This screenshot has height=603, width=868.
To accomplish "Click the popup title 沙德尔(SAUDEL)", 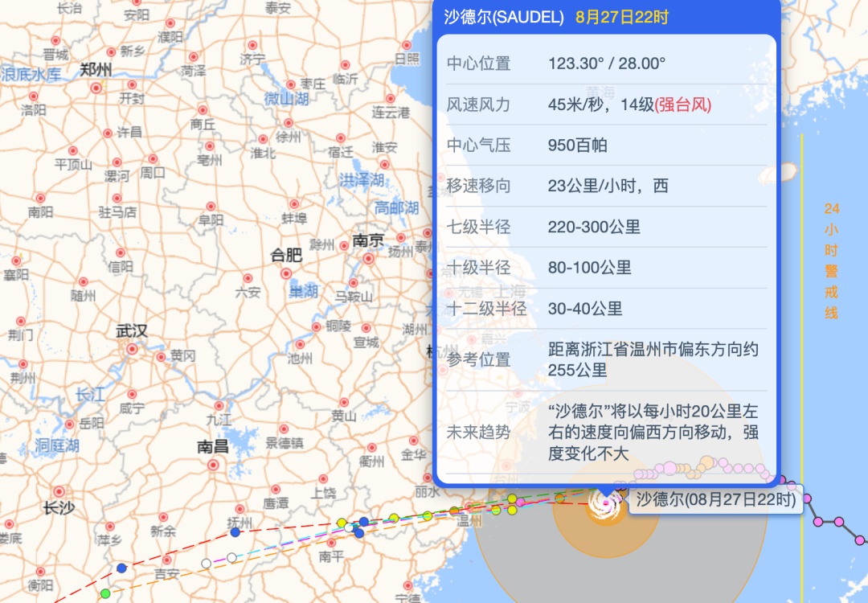I will [504, 17].
